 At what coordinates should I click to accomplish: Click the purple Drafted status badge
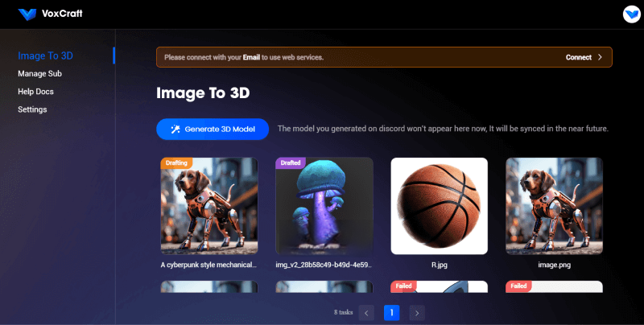[x=291, y=162]
